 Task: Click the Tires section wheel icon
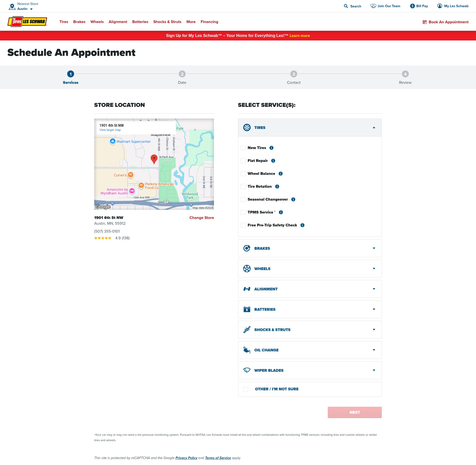tap(247, 127)
